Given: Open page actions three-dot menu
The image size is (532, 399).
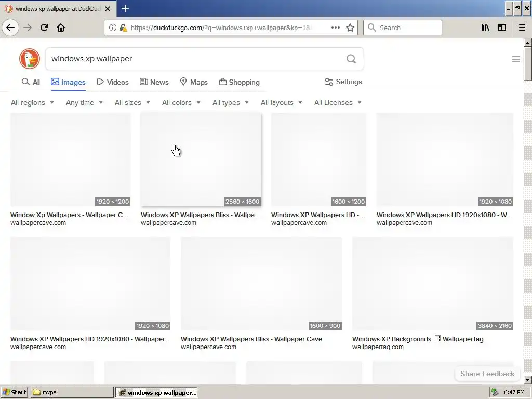Looking at the screenshot, I should coord(336,28).
